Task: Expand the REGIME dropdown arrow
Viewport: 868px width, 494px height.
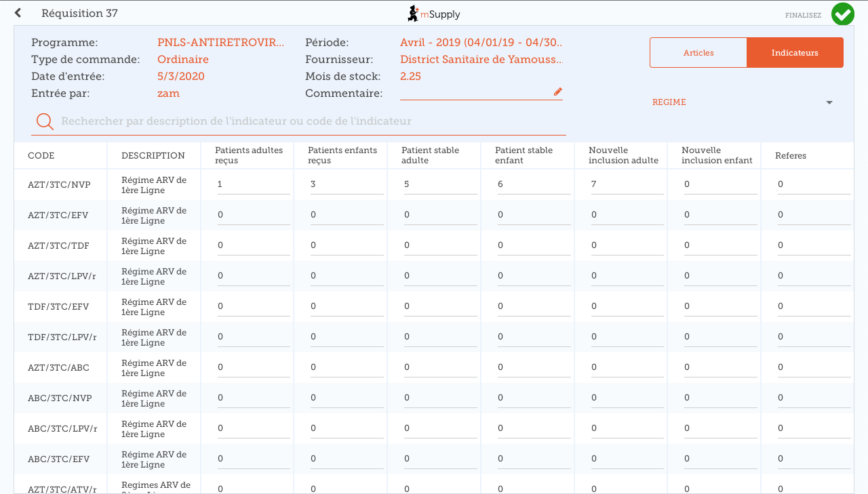Action: [x=829, y=102]
